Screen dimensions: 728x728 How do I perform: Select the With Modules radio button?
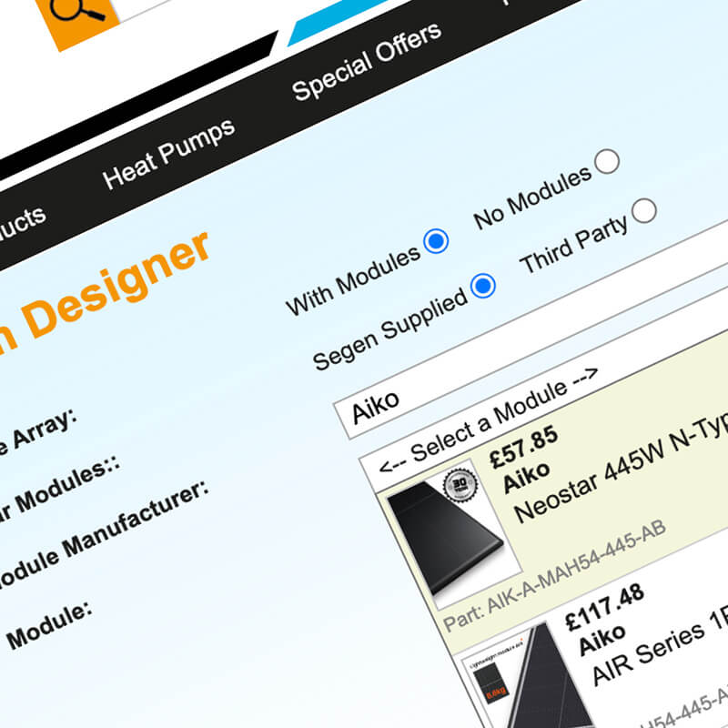point(436,241)
